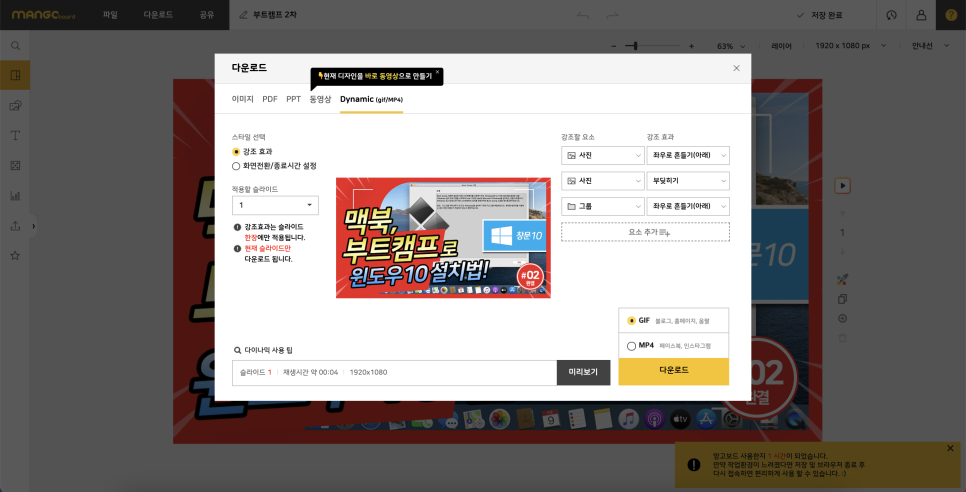The width and height of the screenshot is (966, 492).
Task: Open the 그룹 element dropdown
Action: [x=603, y=206]
